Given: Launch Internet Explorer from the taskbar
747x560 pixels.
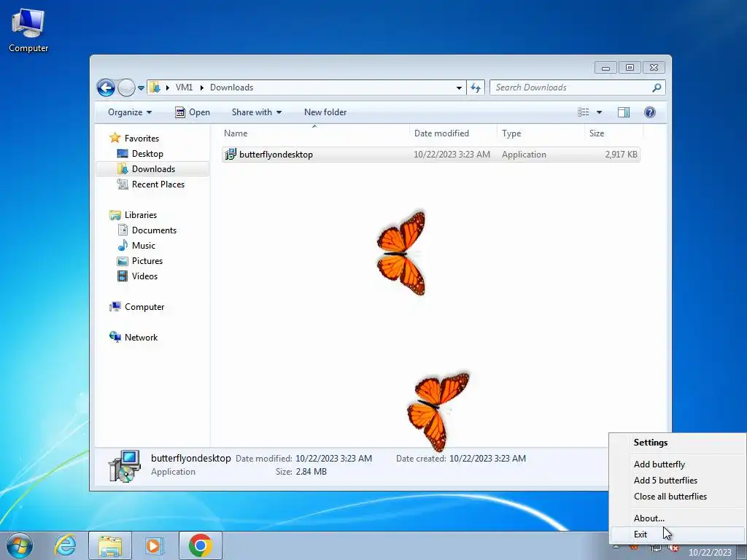Looking at the screenshot, I should (x=65, y=545).
